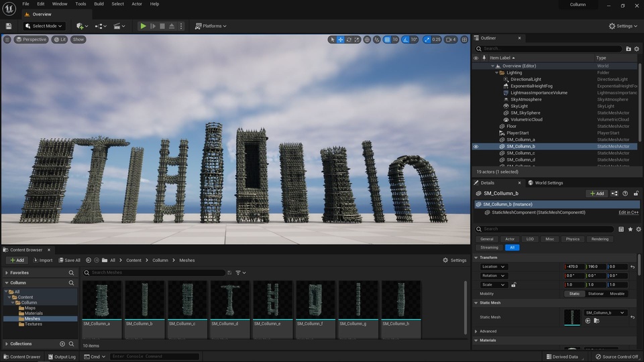Set Mobility to Movable
The image size is (644, 362).
pos(617,294)
